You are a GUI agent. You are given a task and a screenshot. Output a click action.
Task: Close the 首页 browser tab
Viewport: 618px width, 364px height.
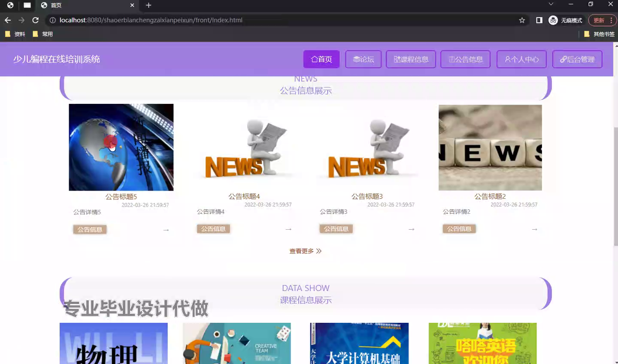pos(132,5)
